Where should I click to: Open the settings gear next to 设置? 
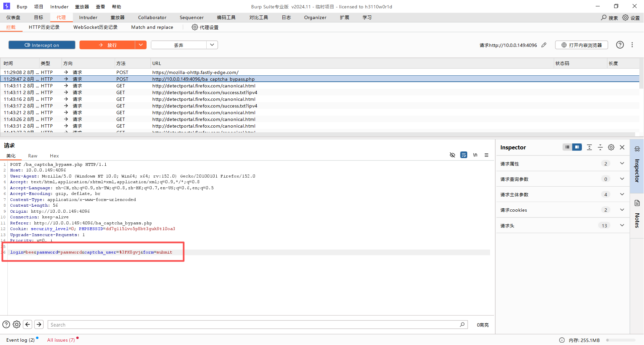point(626,17)
